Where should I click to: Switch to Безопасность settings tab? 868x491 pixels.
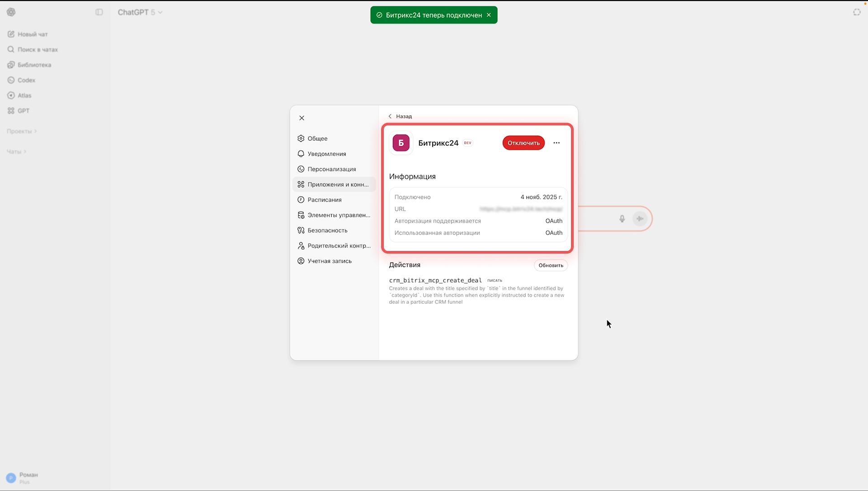tap(327, 230)
